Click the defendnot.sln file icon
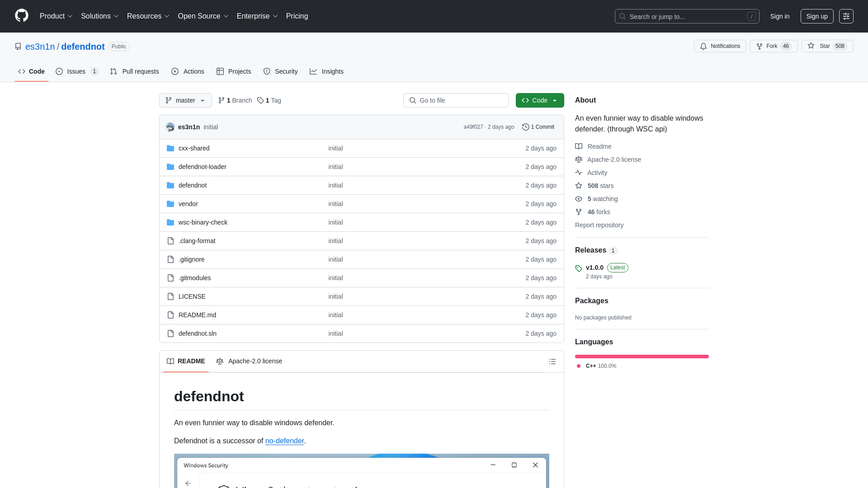Viewport: 868px width, 488px height. pos(170,333)
